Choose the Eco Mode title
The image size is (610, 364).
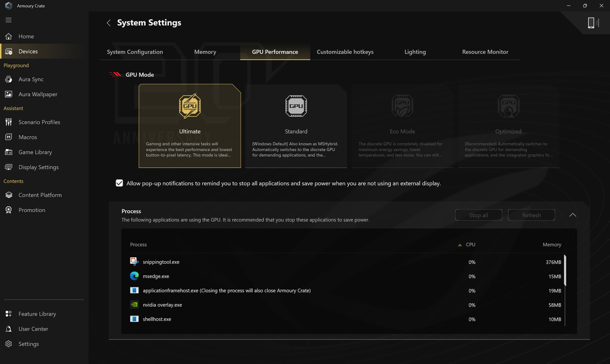[x=402, y=131]
